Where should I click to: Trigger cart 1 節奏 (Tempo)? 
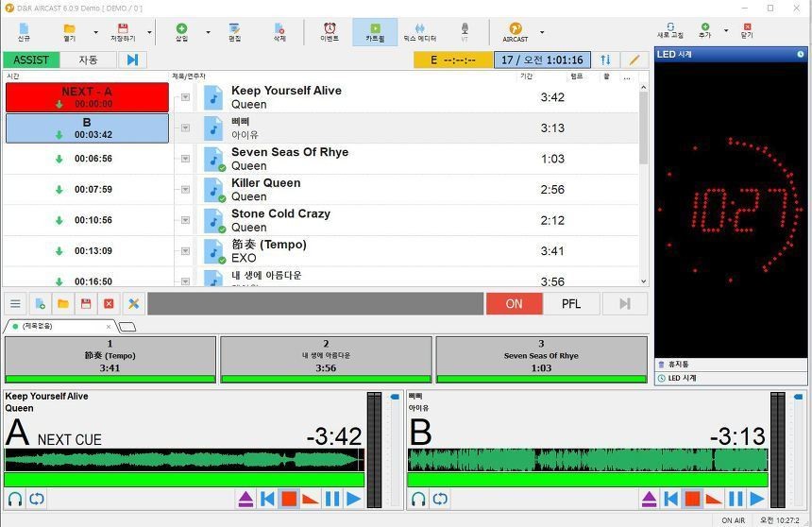(110, 360)
